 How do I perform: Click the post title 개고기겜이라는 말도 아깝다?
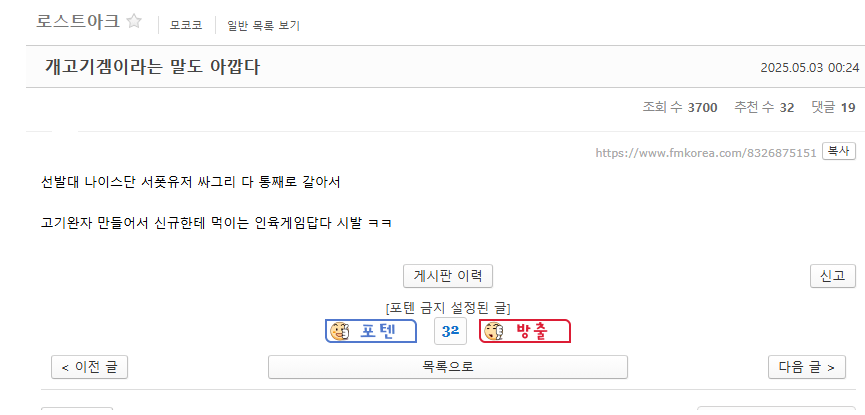click(x=153, y=67)
